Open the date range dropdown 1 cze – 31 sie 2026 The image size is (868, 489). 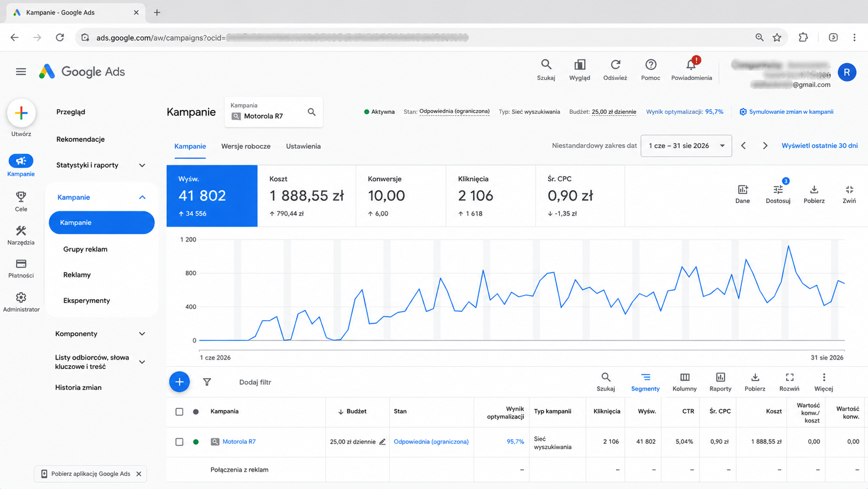click(x=686, y=146)
